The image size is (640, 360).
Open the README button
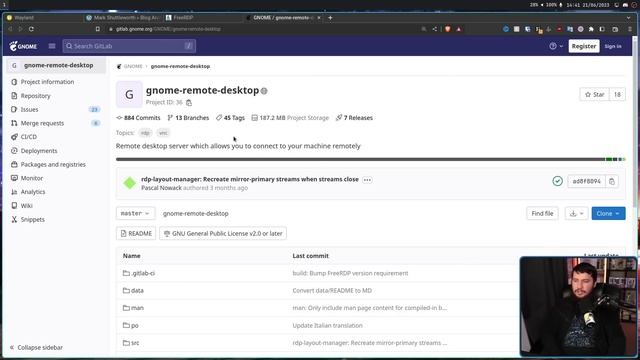[x=136, y=233]
